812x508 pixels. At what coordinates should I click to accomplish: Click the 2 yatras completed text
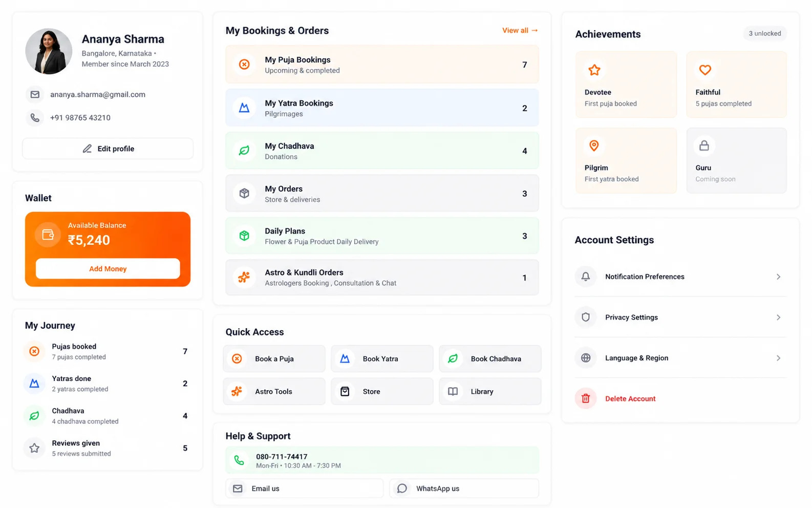pyautogui.click(x=80, y=389)
